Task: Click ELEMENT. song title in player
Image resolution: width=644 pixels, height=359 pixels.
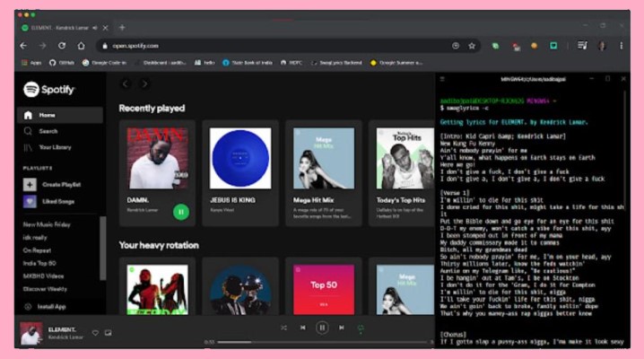Action: pos(62,329)
